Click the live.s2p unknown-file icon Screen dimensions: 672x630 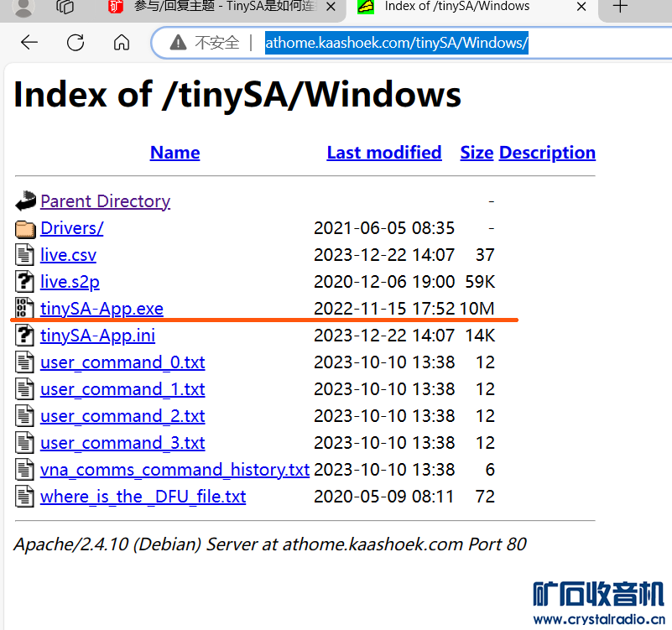(x=24, y=282)
